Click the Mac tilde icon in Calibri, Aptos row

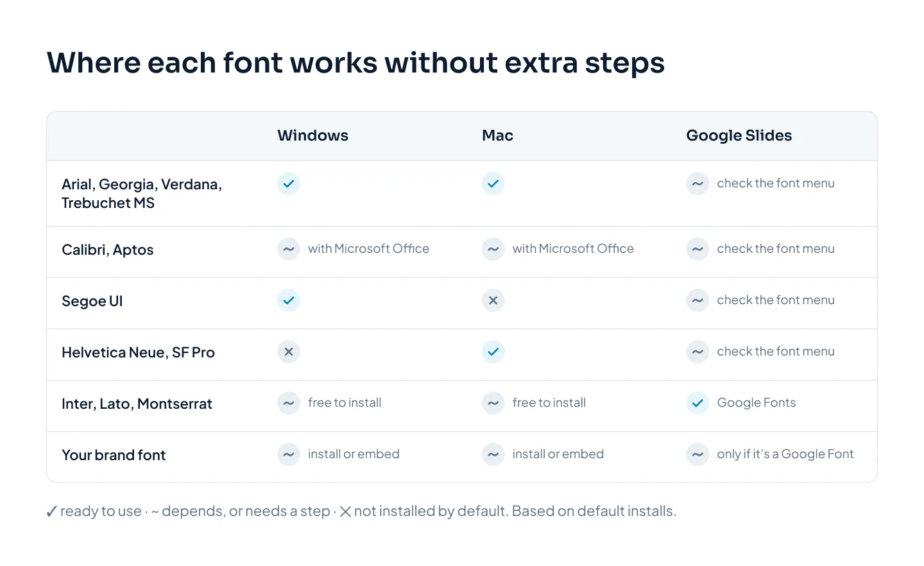493,249
